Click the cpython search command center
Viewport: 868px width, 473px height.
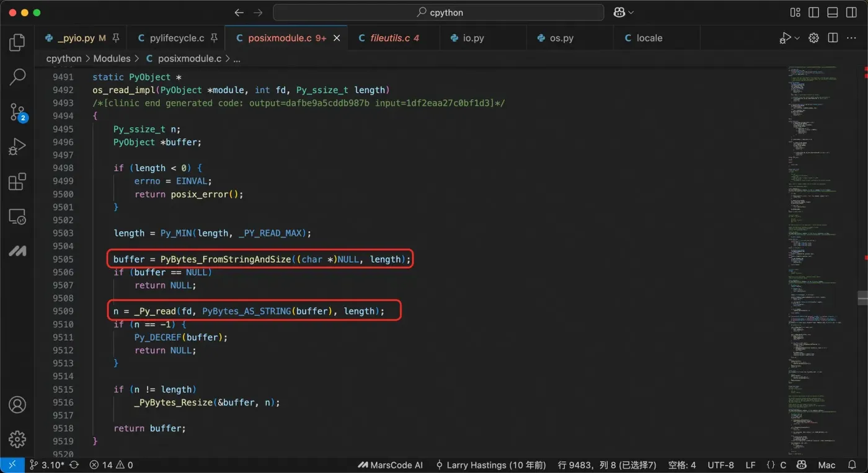pos(438,12)
